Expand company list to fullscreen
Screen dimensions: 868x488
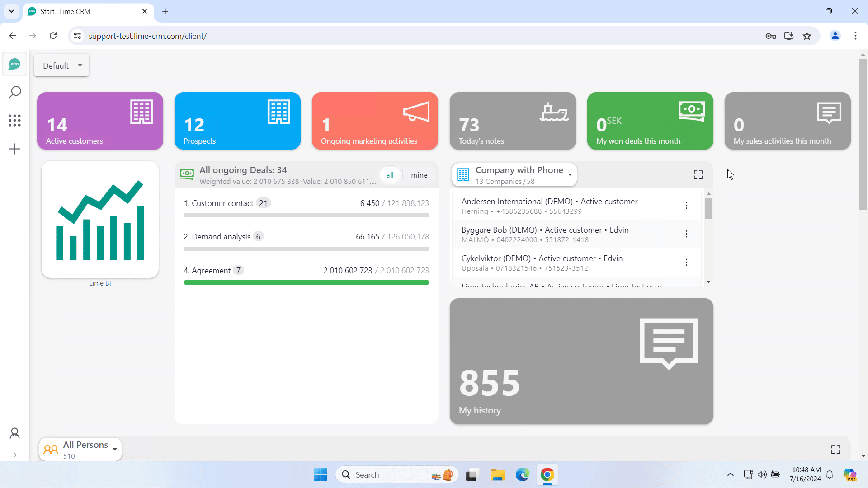coord(698,175)
